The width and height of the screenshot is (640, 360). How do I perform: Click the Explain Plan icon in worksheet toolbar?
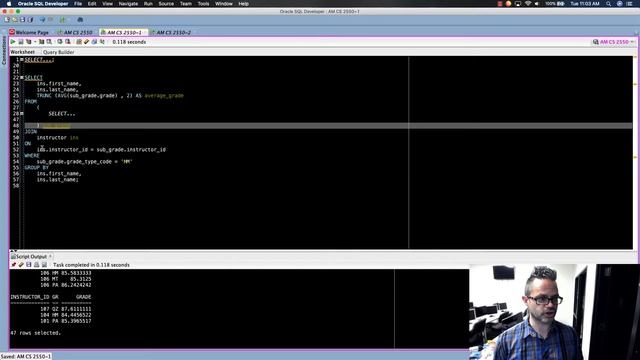(x=29, y=42)
